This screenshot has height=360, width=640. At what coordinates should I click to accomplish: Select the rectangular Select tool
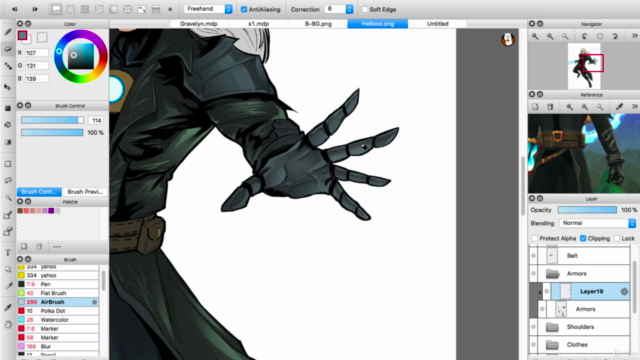[x=8, y=164]
